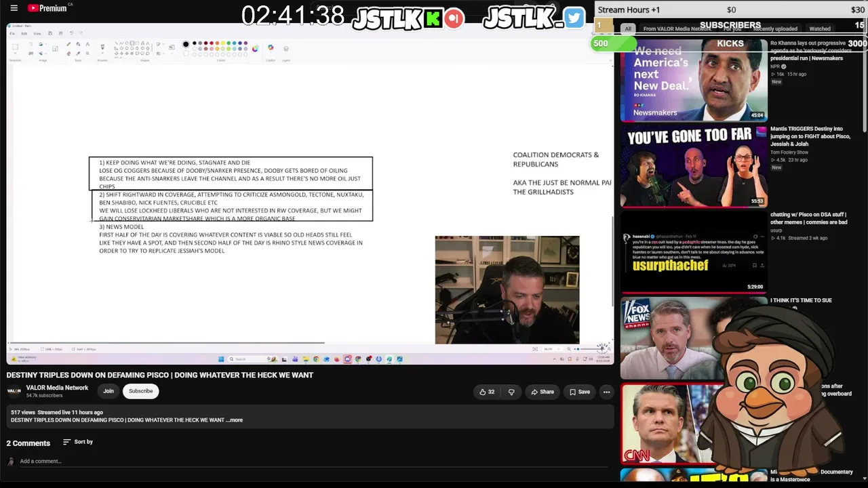Screen dimensions: 868x488
Task: Click the Save icon in Paint's title bar
Action: 50,33
